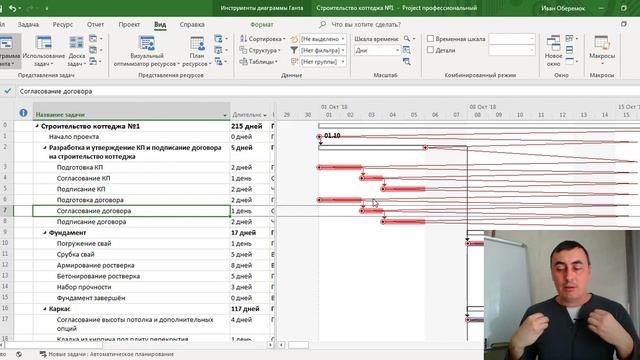Open the Справка ribbon tab
The image size is (640, 360).
coord(192,24)
